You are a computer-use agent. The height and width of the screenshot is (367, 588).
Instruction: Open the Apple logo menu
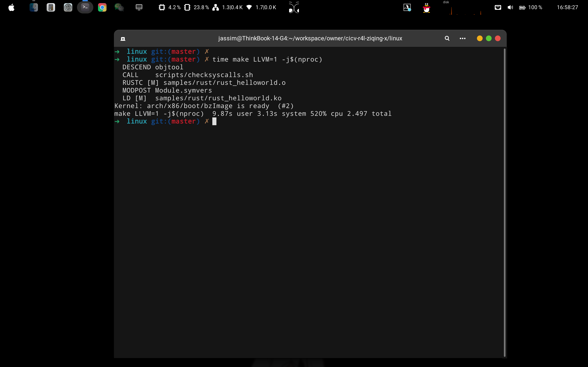(x=11, y=8)
